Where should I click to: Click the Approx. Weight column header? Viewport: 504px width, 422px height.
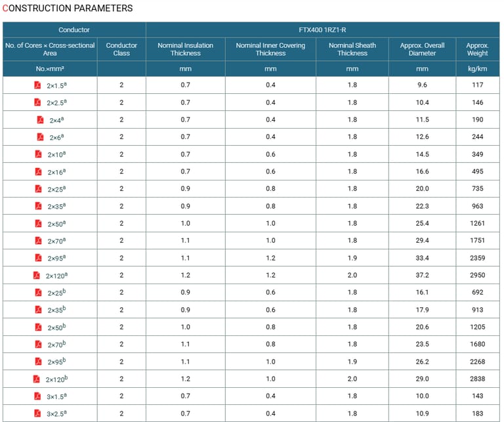coord(477,49)
